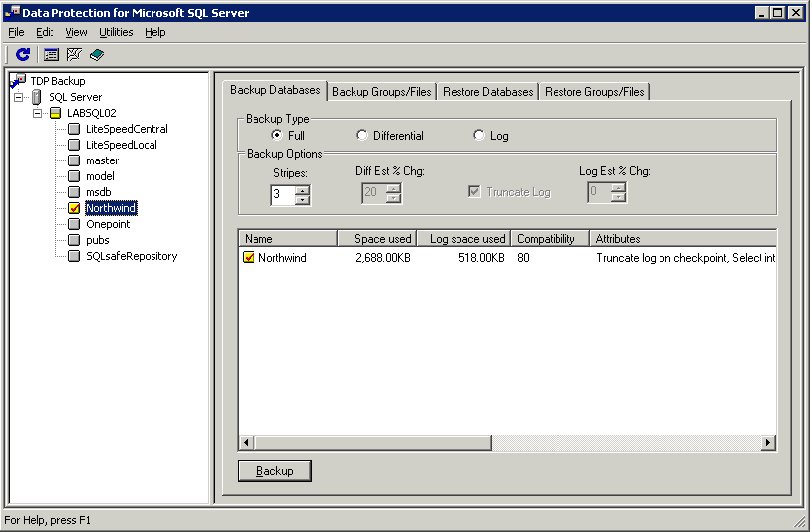Decrease the Log Est % Chg value
The image size is (812, 532).
[618, 198]
